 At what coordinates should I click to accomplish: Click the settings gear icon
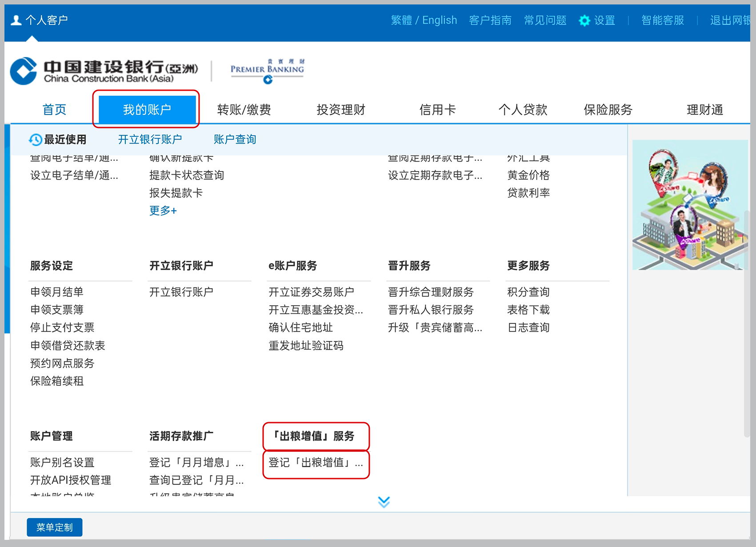pos(584,20)
